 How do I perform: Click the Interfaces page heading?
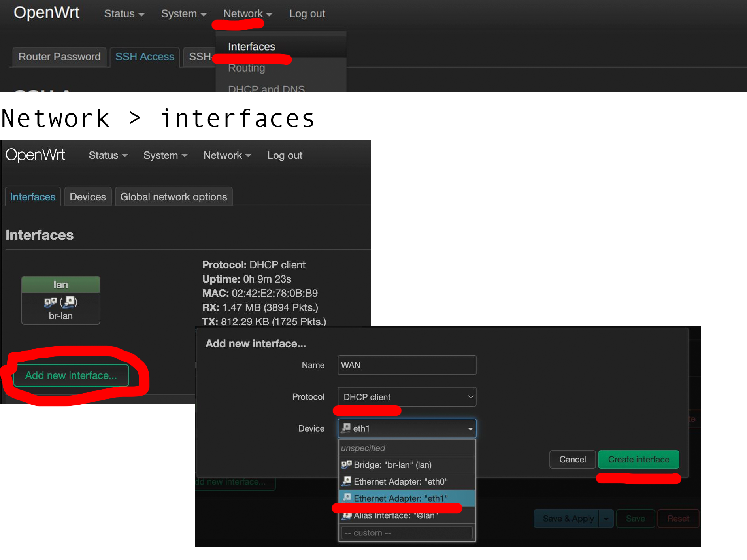[40, 235]
